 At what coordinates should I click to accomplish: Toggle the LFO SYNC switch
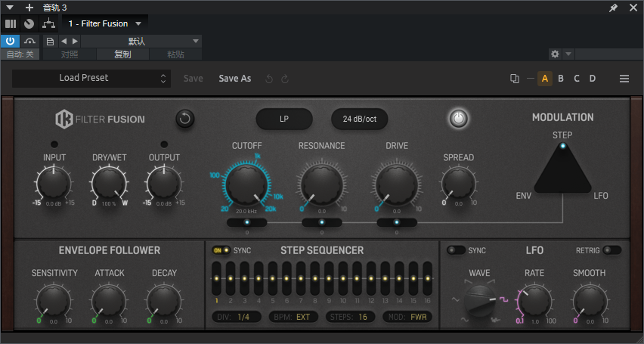[457, 250]
